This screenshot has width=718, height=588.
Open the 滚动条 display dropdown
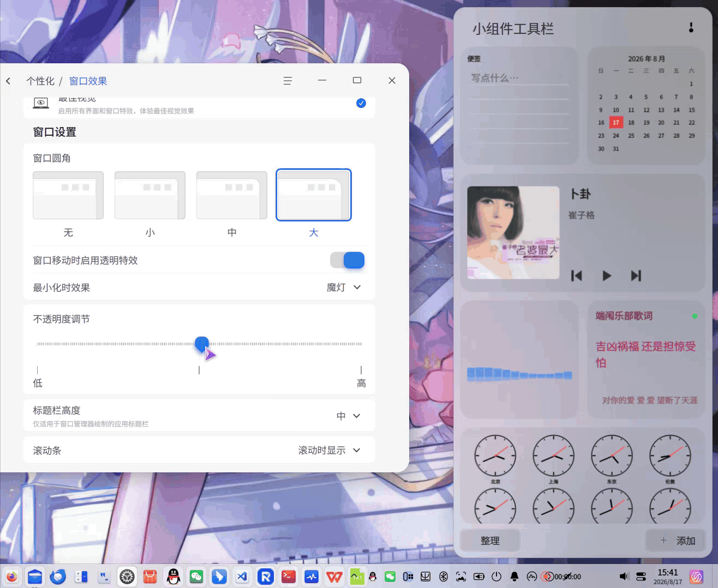point(330,451)
